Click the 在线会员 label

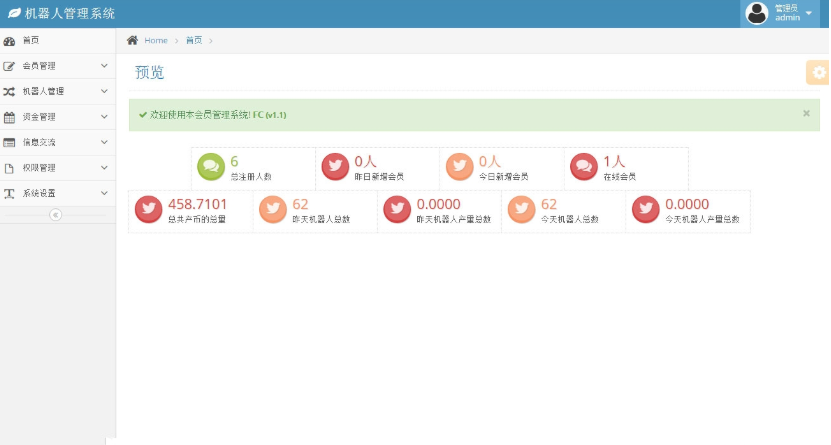(620, 177)
